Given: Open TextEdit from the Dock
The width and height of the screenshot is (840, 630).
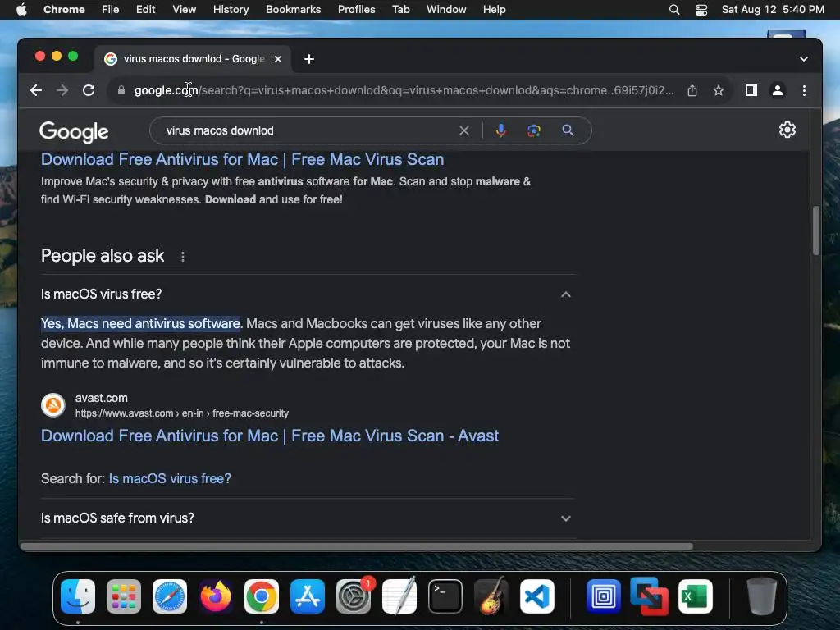Looking at the screenshot, I should (x=399, y=596).
